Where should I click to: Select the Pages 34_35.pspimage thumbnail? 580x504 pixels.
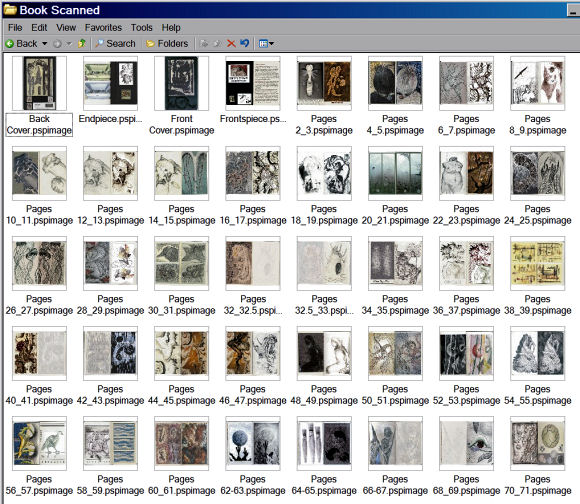point(395,263)
